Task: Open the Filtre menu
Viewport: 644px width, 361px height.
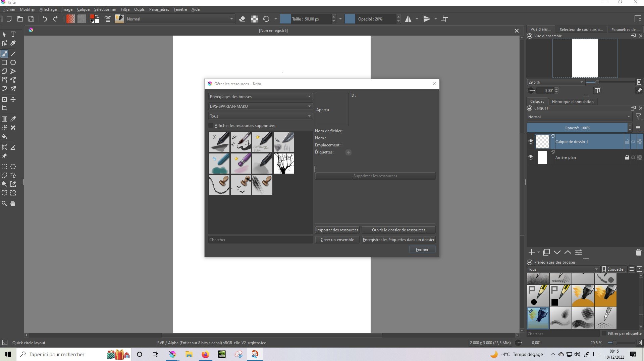Action: (125, 9)
